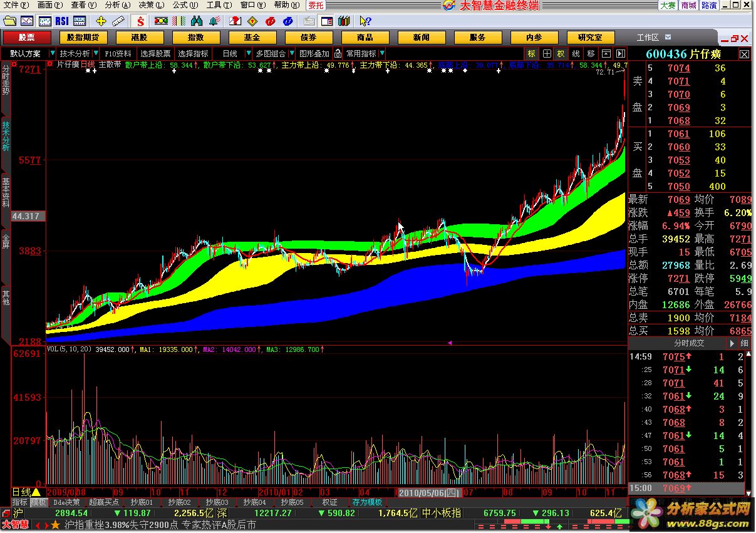
Task: Click the 研究室 category button
Action: [590, 38]
